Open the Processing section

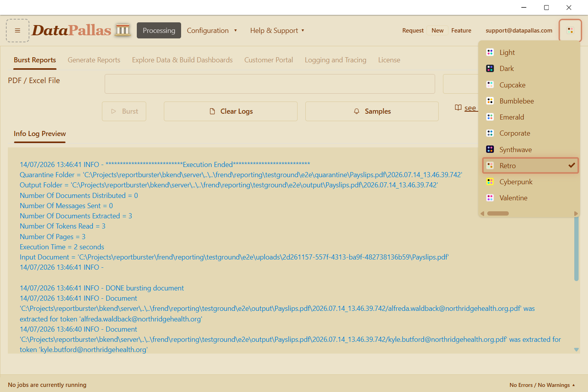pos(159,31)
